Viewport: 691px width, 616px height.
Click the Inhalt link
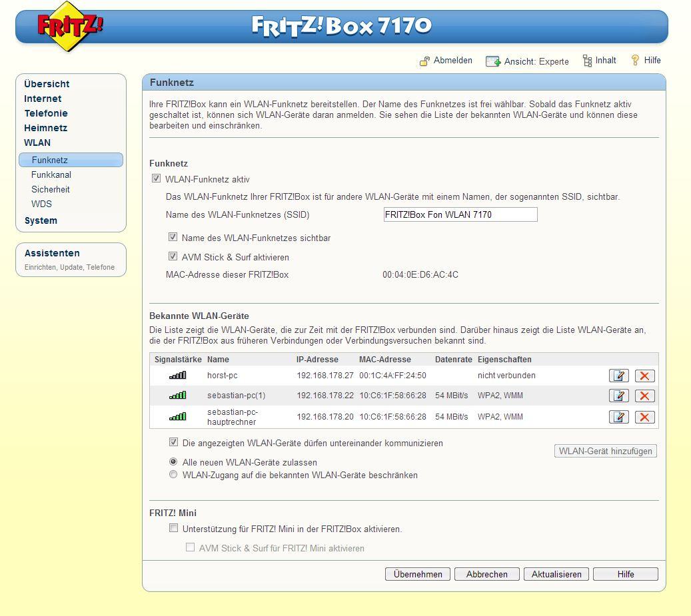[x=606, y=61]
